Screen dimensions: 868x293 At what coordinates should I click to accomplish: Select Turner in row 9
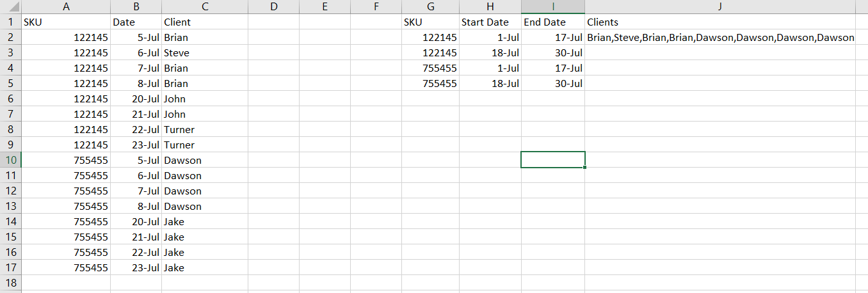205,145
